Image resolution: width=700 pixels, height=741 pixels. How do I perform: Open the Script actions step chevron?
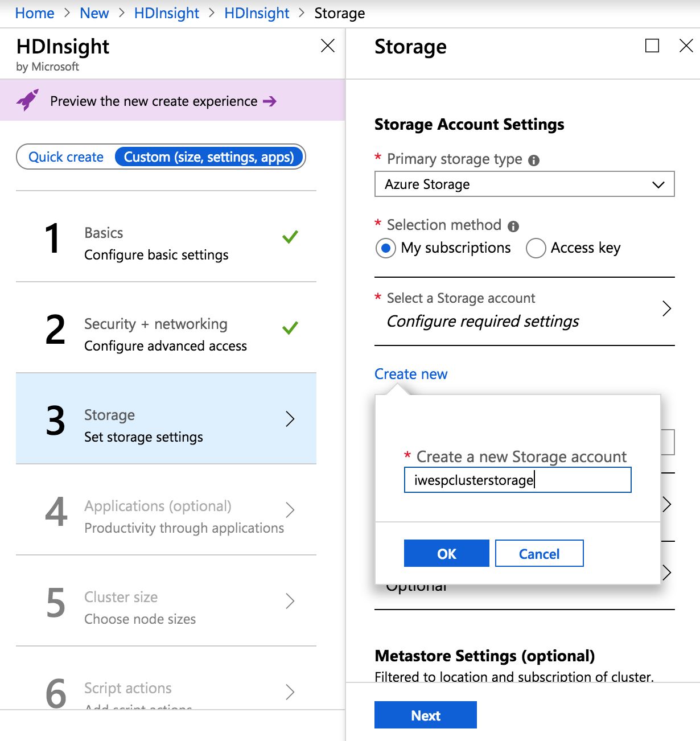[290, 691]
